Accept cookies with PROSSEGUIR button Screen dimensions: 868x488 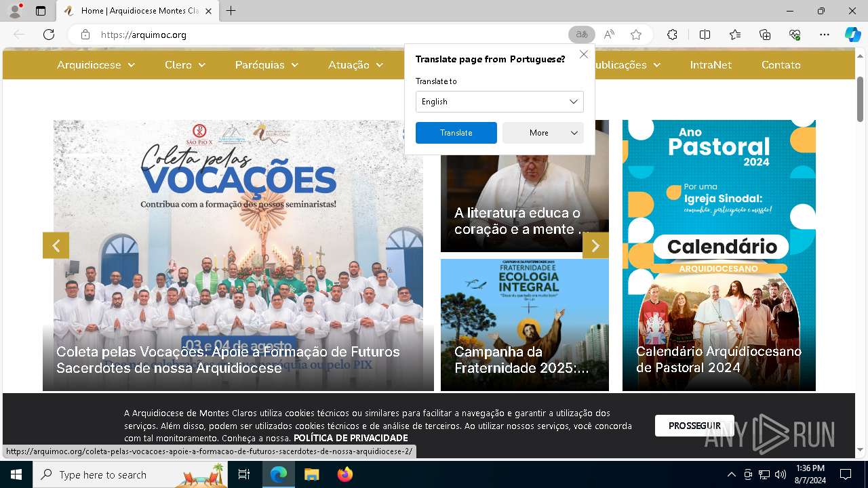(x=694, y=426)
